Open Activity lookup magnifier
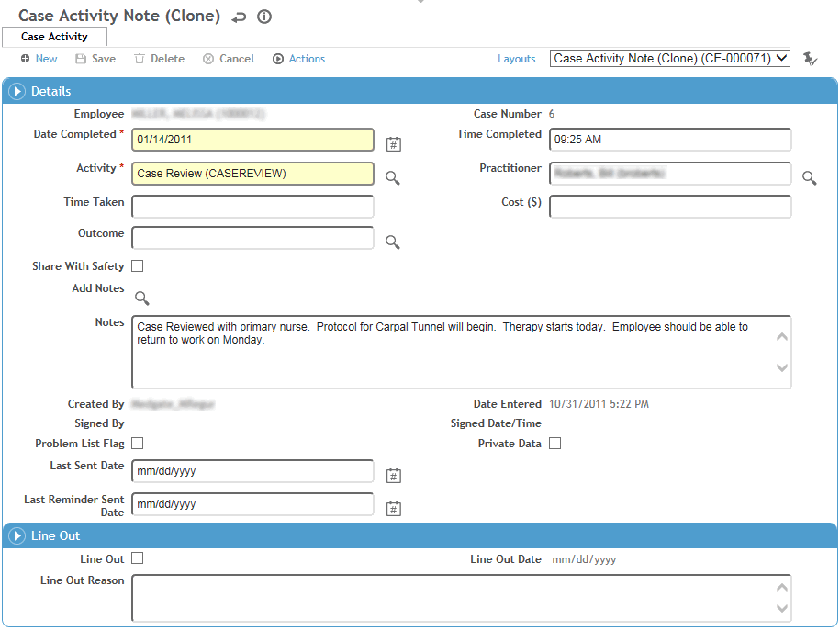The height and width of the screenshot is (631, 840). (x=393, y=177)
